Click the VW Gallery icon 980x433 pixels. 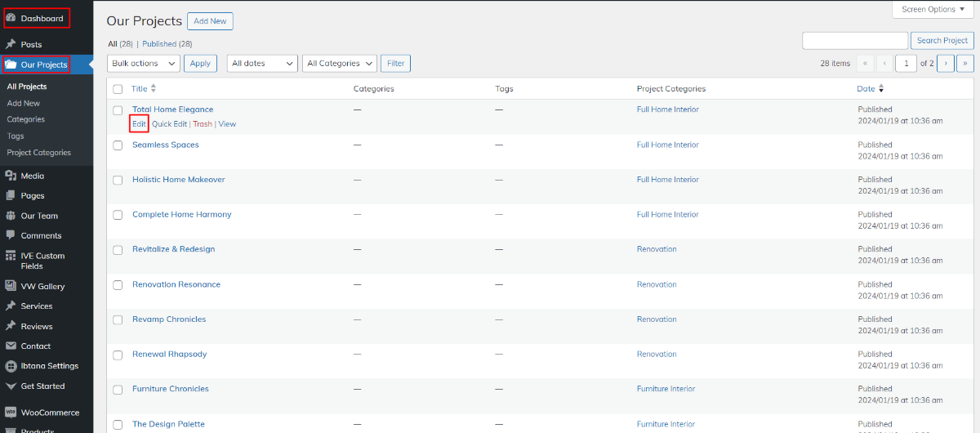pyautogui.click(x=11, y=287)
